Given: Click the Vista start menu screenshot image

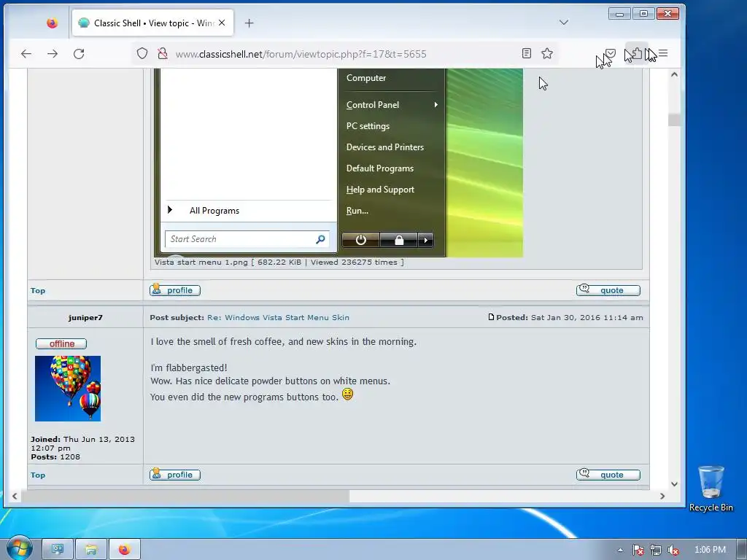Looking at the screenshot, I should click(x=338, y=163).
